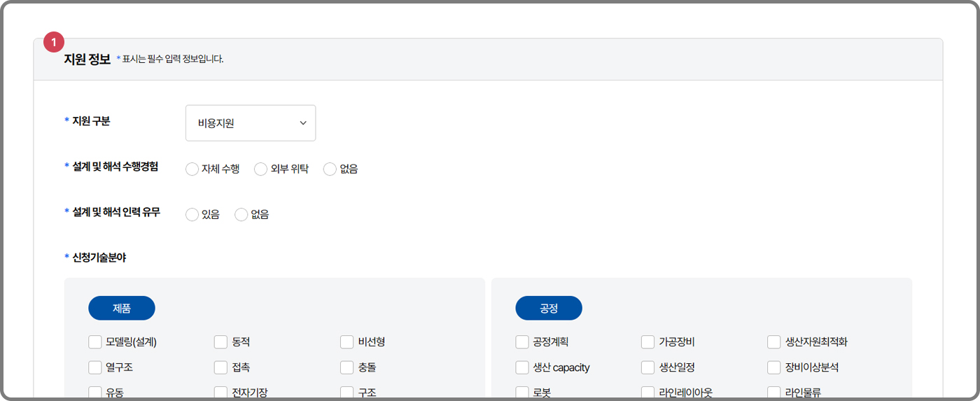Tick the 동적 checkbox
The height and width of the screenshot is (401, 980).
tap(220, 342)
